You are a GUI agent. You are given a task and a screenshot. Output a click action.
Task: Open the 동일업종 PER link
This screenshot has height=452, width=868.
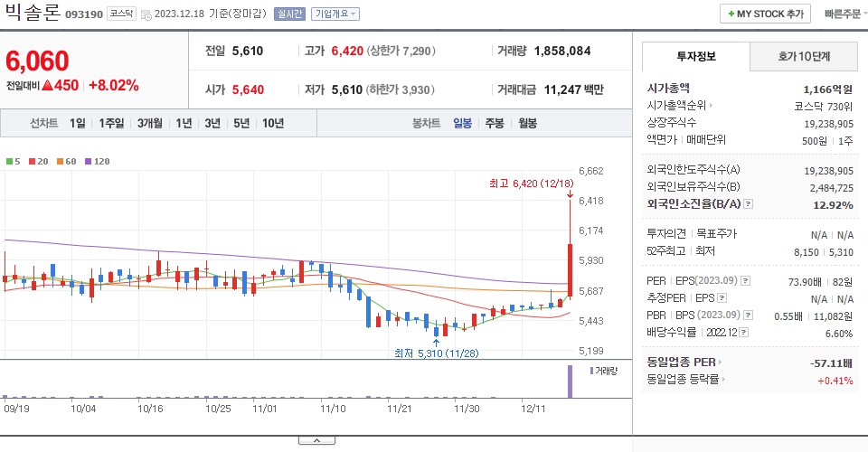[684, 363]
